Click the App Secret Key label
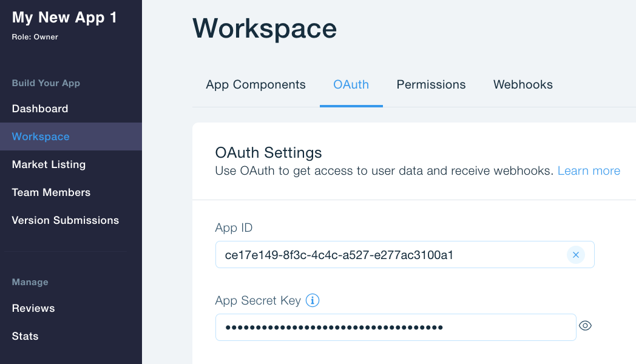636x364 pixels. tap(258, 300)
